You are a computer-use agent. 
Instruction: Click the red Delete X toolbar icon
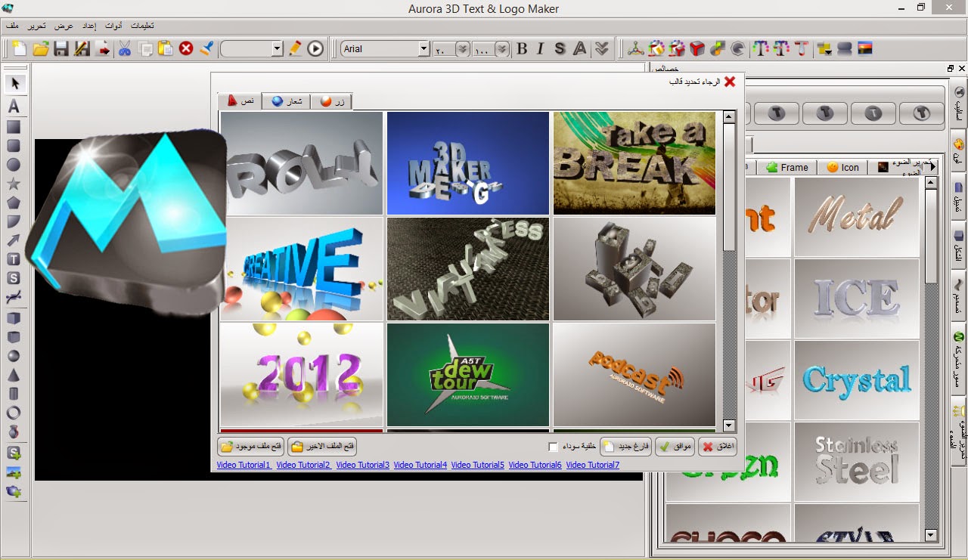186,48
